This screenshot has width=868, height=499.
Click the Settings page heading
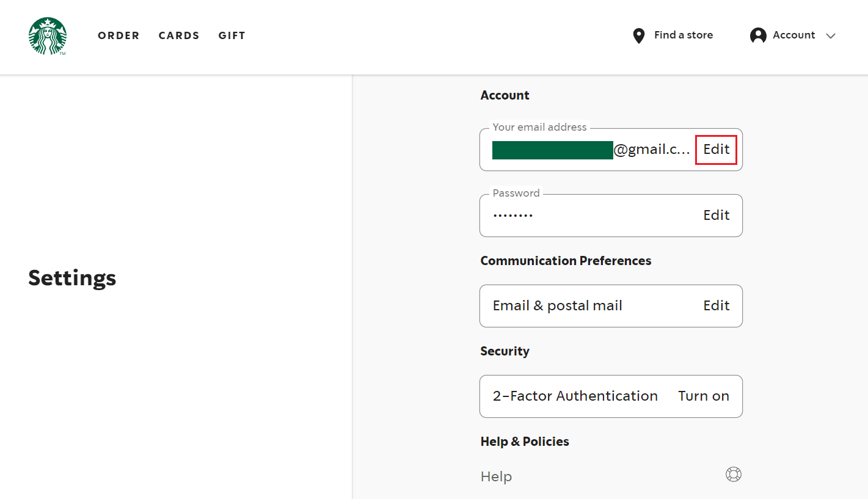[72, 278]
